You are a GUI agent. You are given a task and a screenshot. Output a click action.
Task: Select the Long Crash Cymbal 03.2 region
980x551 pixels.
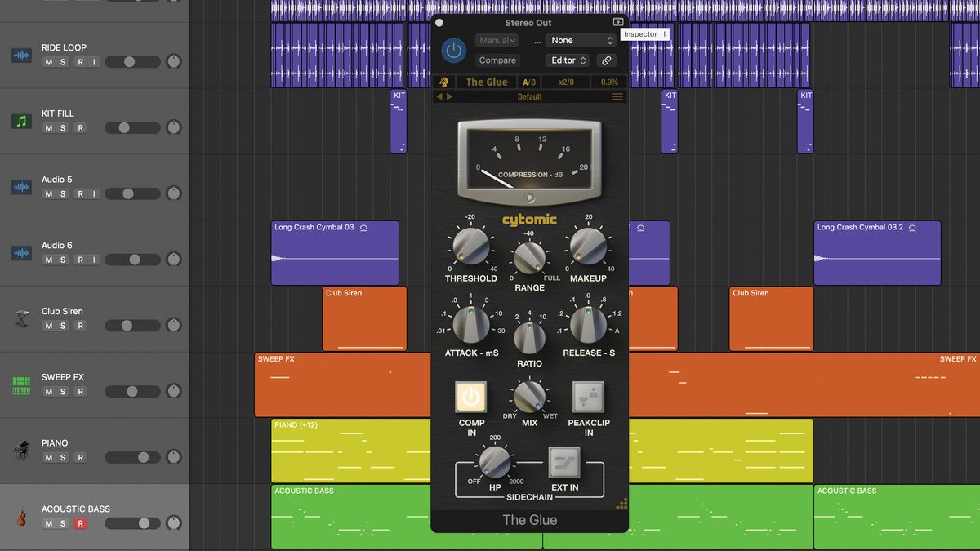pos(877,253)
